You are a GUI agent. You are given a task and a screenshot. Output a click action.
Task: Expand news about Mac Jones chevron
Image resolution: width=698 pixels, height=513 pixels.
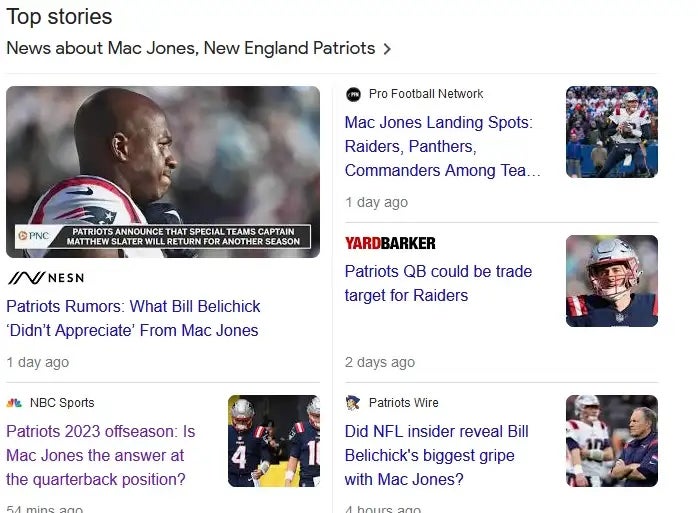pyautogui.click(x=388, y=48)
